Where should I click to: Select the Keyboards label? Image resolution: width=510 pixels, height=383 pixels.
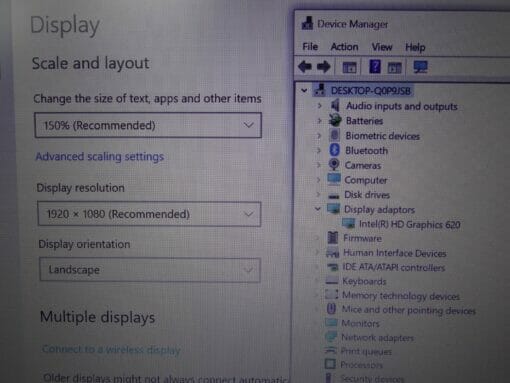364,281
